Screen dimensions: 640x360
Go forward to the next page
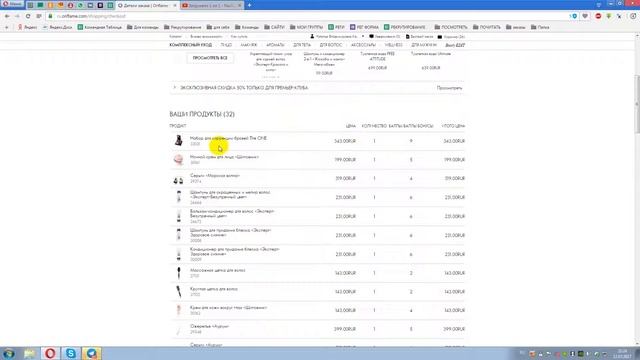[x=17, y=16]
